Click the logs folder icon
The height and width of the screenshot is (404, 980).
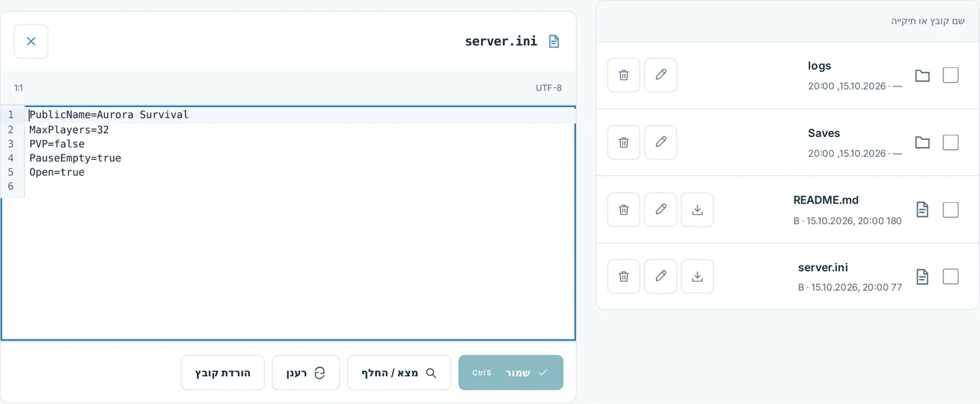923,76
